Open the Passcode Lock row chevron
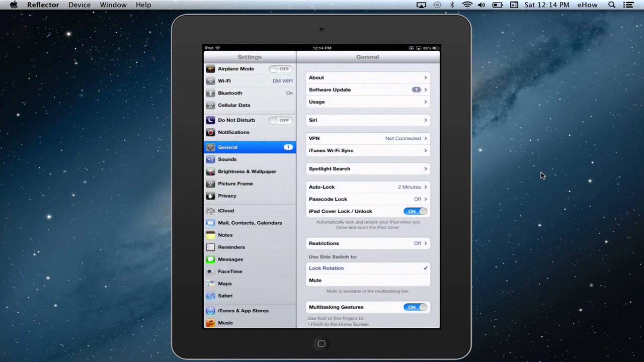The height and width of the screenshot is (362, 644). click(x=426, y=199)
